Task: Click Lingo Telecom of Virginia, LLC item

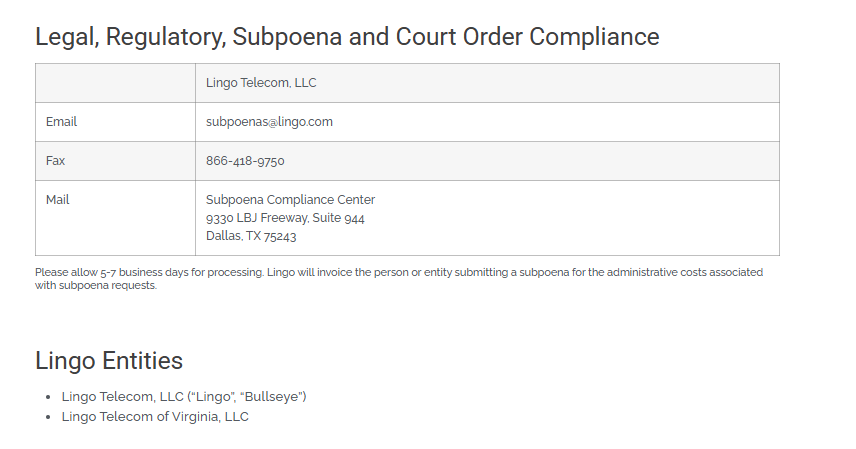Action: pos(155,417)
